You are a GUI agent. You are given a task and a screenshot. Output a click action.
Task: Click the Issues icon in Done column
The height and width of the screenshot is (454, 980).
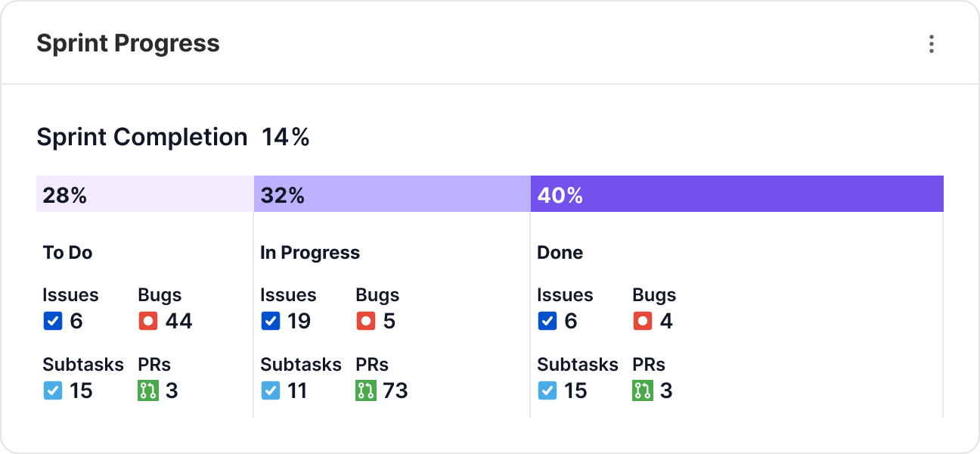pos(547,321)
